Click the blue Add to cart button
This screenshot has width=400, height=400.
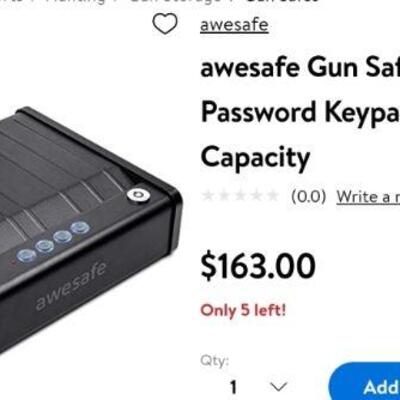(x=364, y=383)
